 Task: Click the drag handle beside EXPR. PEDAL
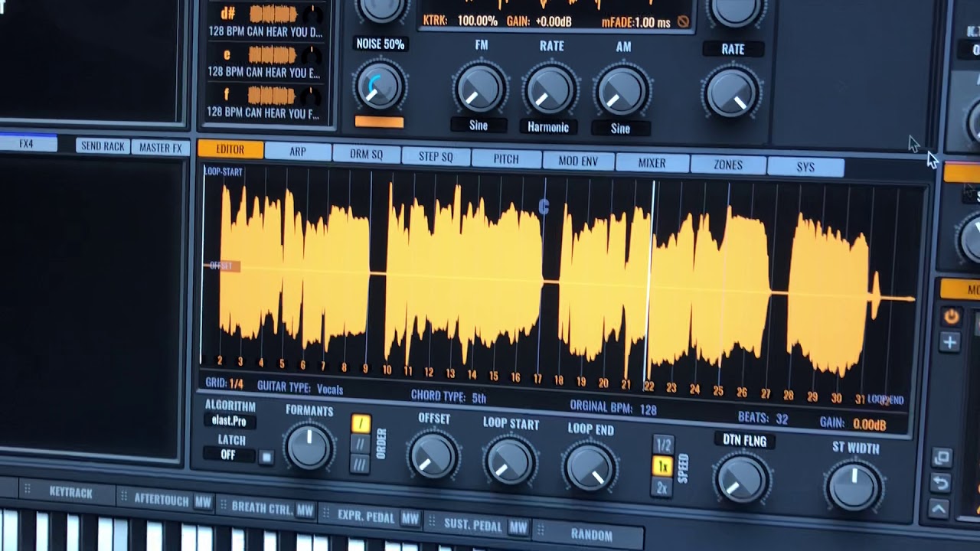coord(326,513)
